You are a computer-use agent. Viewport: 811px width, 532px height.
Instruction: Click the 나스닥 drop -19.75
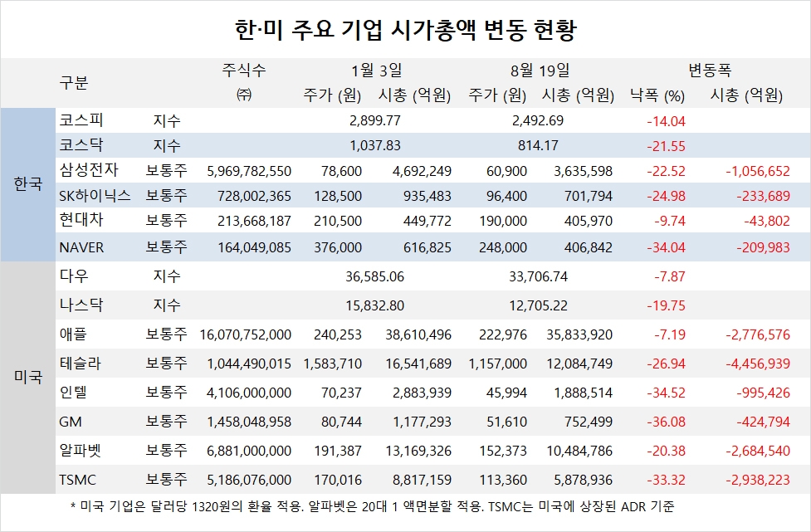tap(666, 305)
